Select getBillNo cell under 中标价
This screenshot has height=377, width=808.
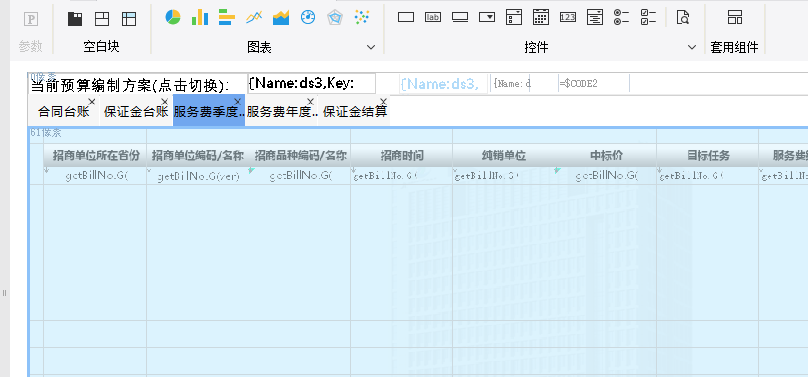point(606,176)
